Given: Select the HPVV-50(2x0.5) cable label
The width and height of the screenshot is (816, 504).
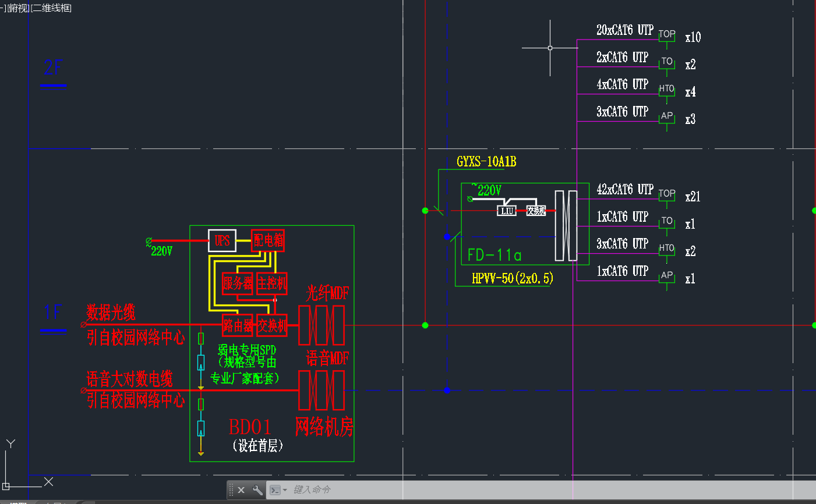Looking at the screenshot, I should click(x=513, y=279).
